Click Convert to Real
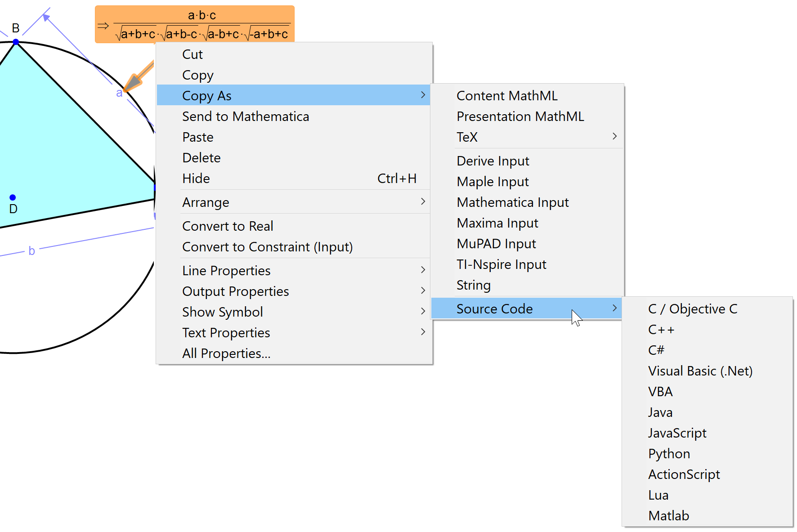This screenshot has width=797, height=532. (228, 226)
